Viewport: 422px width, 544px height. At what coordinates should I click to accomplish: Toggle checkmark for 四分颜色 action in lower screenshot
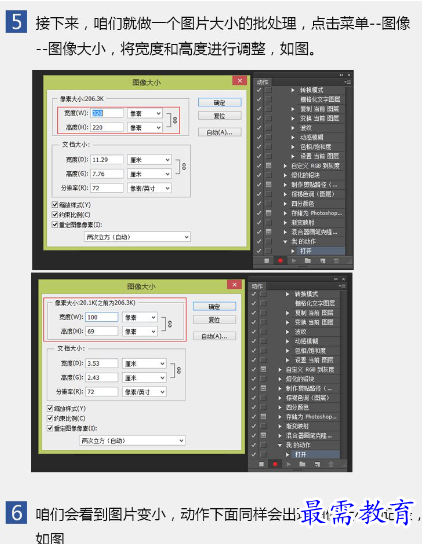point(254,407)
